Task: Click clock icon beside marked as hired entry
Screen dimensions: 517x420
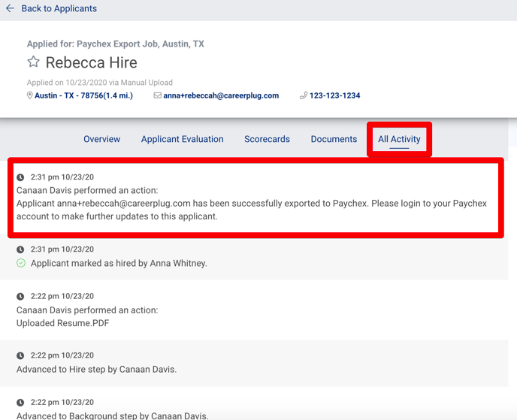Action: pos(20,249)
